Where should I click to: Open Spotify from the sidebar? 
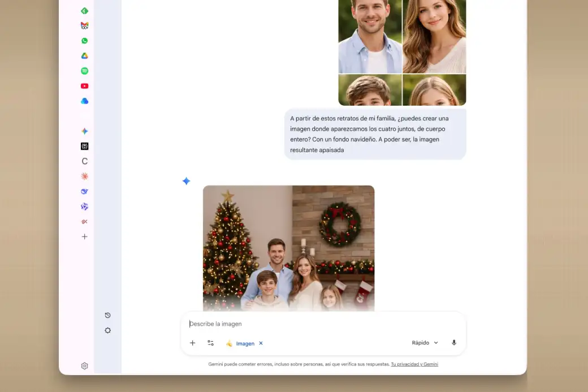(84, 70)
